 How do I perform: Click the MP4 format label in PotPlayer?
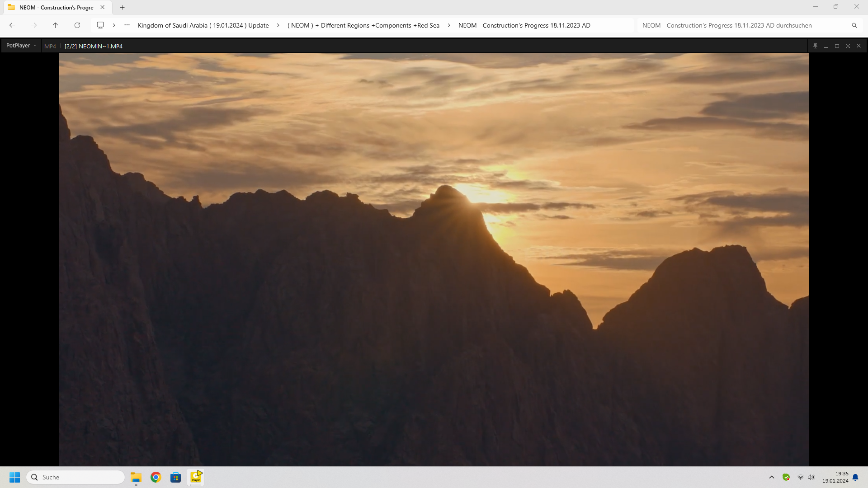tap(50, 46)
